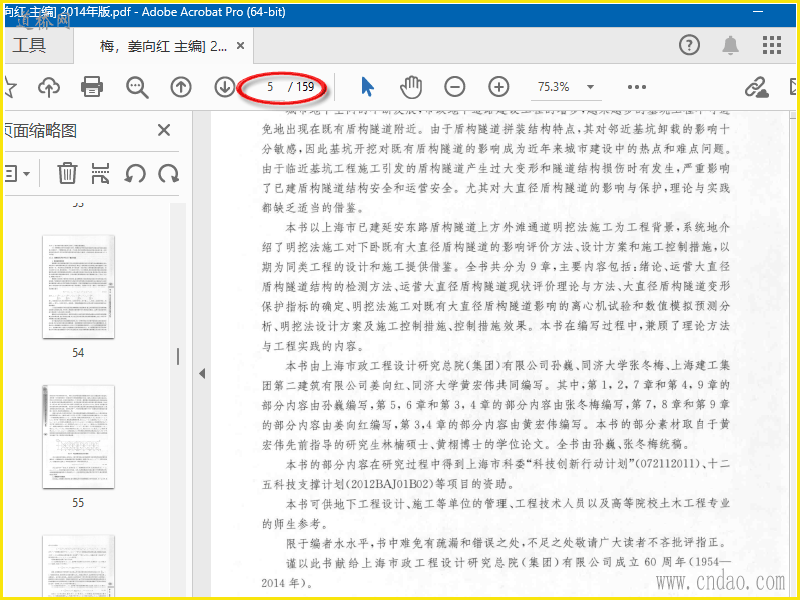Select page 55 thumbnail
This screenshot has height=600, width=800.
78,437
